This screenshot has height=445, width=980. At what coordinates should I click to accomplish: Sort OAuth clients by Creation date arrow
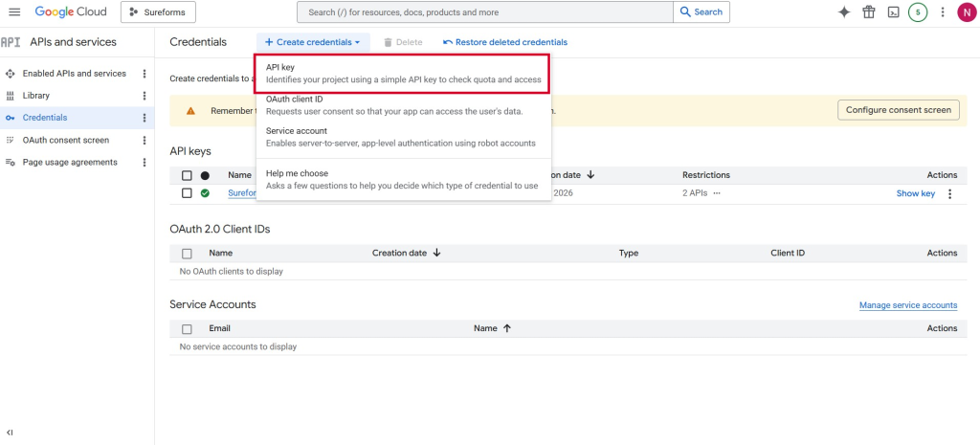click(436, 254)
